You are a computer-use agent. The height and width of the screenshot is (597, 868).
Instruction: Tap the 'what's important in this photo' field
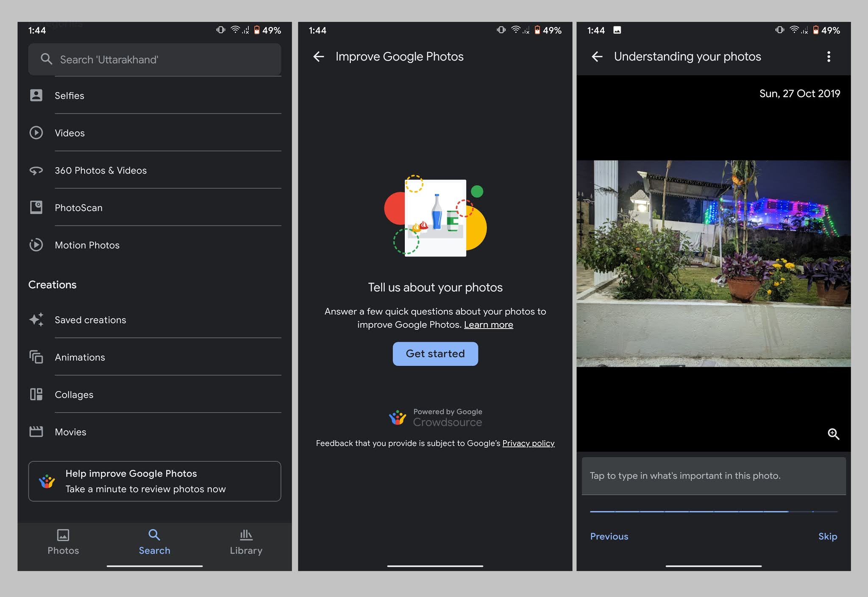point(714,476)
